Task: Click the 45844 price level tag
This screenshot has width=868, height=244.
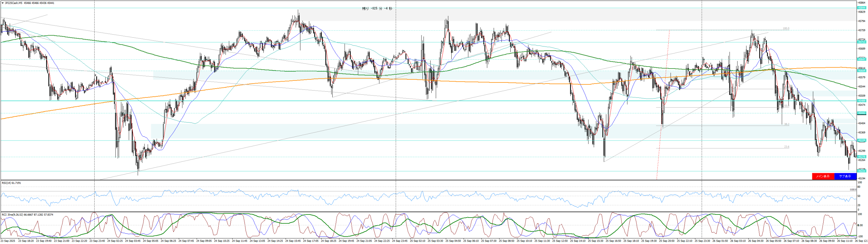Action: pos(862,7)
